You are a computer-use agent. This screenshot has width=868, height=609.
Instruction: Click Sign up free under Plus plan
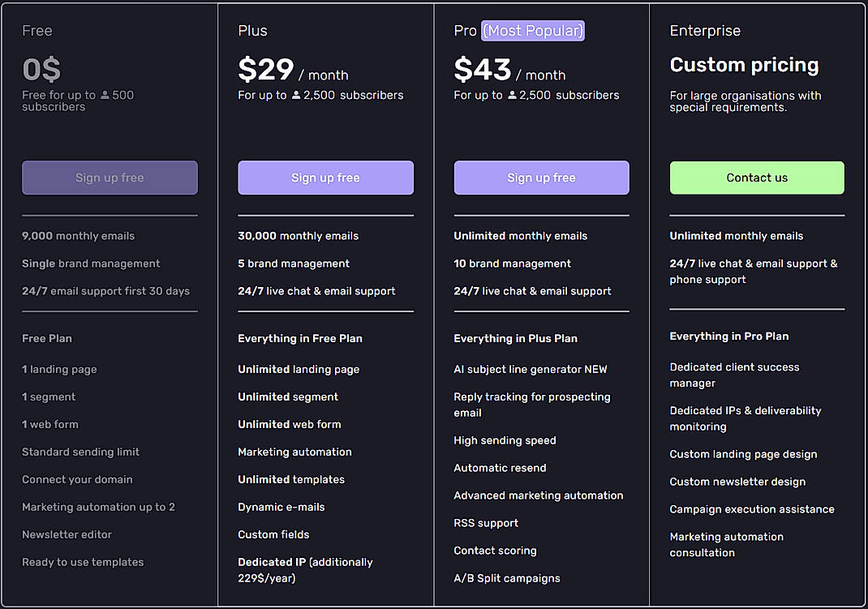[x=325, y=178]
